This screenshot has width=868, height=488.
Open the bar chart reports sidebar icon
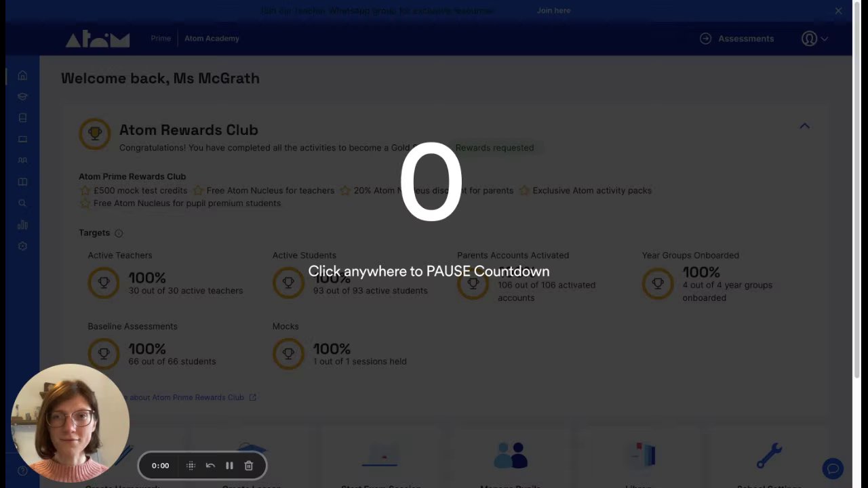[x=22, y=224]
